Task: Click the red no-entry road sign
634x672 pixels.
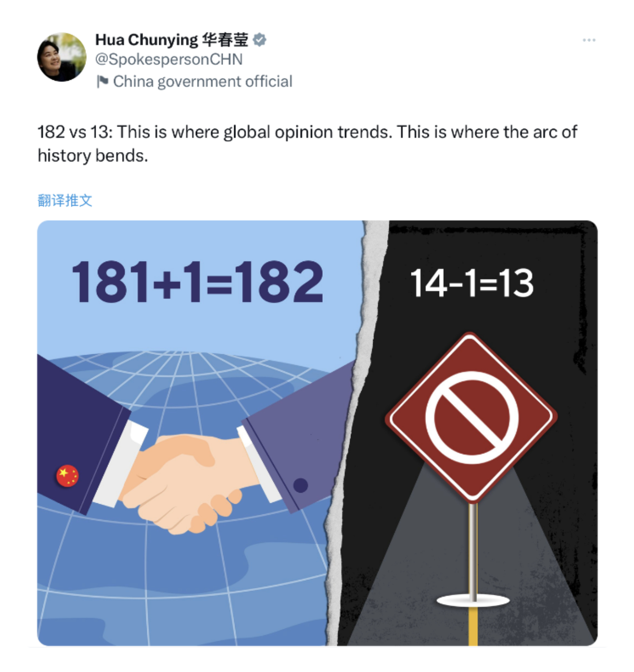Action: 471,417
